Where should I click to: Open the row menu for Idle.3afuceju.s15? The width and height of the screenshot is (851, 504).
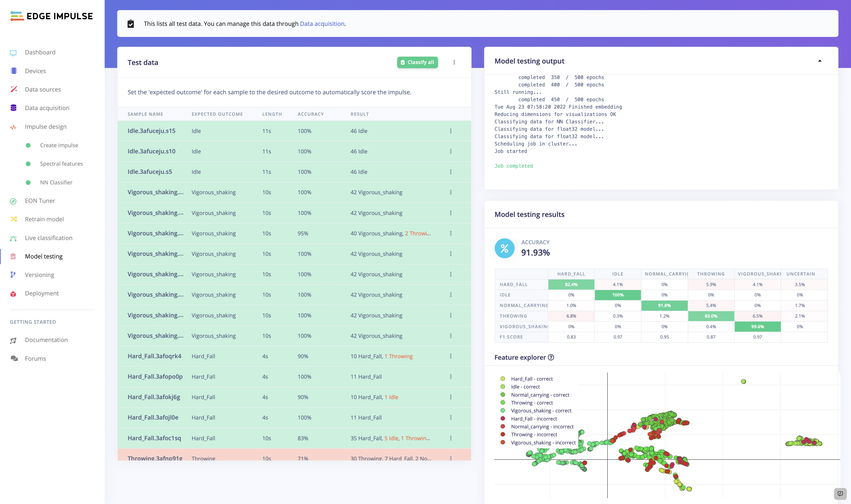coord(451,131)
